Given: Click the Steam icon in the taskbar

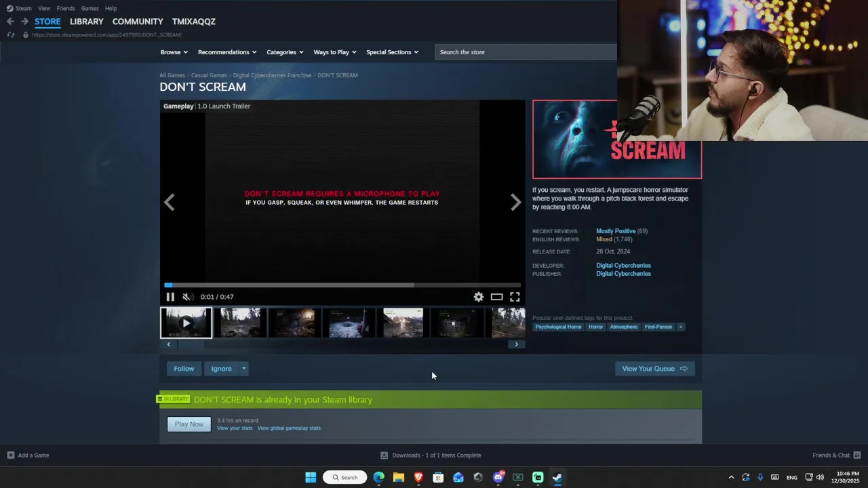Looking at the screenshot, I should point(557,477).
